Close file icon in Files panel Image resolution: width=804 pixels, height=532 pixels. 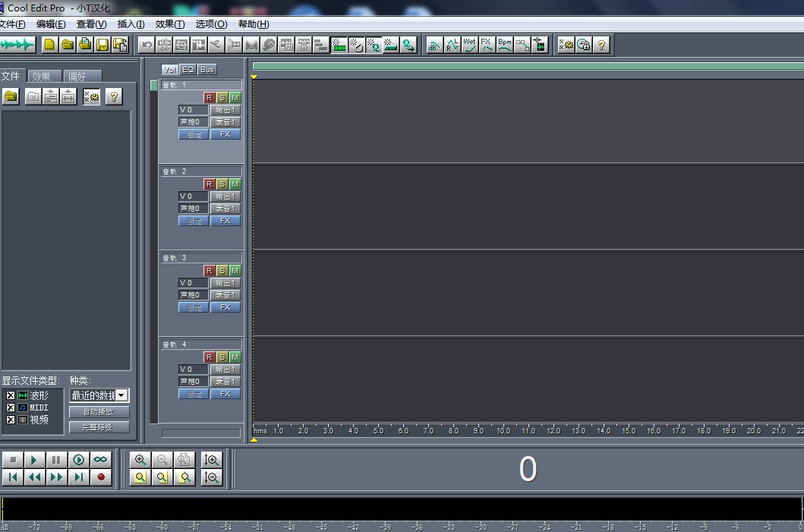pos(33,96)
